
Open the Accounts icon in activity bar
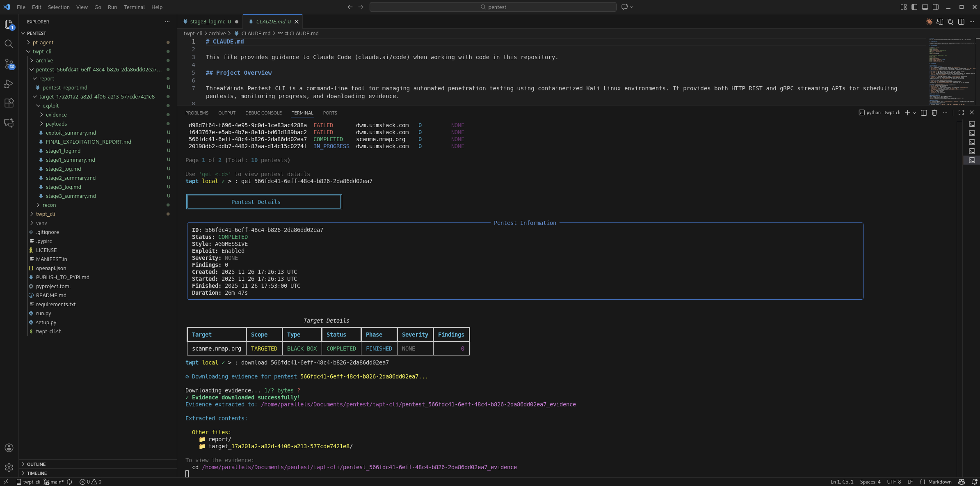pyautogui.click(x=9, y=448)
